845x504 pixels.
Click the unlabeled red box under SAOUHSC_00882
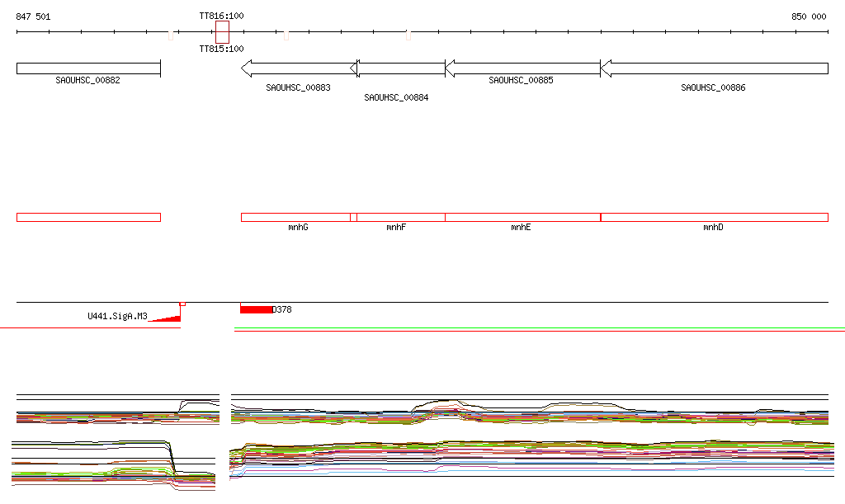pos(89,218)
